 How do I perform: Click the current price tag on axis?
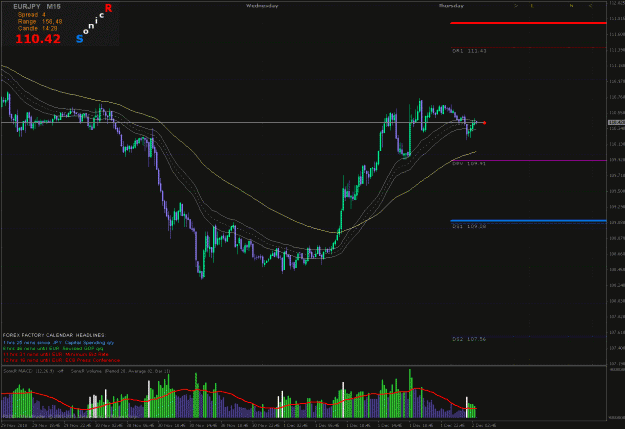click(616, 122)
